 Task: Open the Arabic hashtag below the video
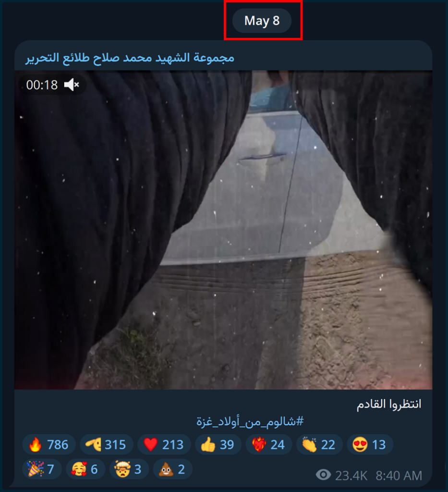tap(250, 421)
